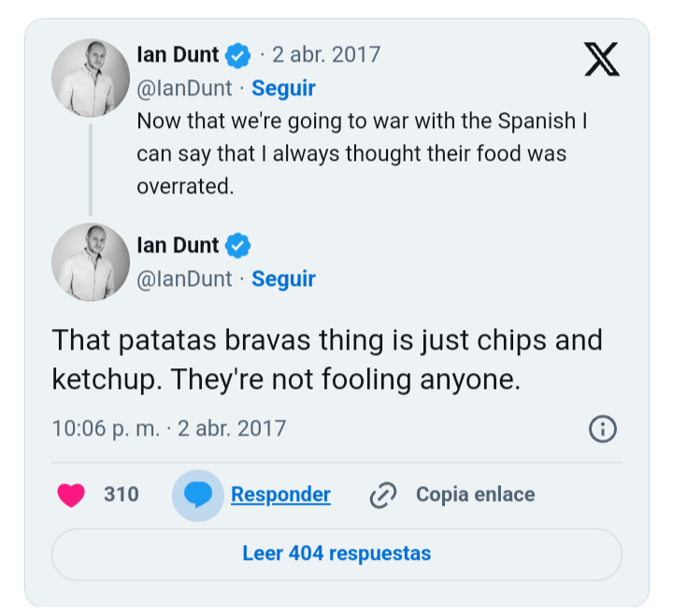The height and width of the screenshot is (616, 673).
Task: Click the second Seguir follow link
Action: (283, 279)
